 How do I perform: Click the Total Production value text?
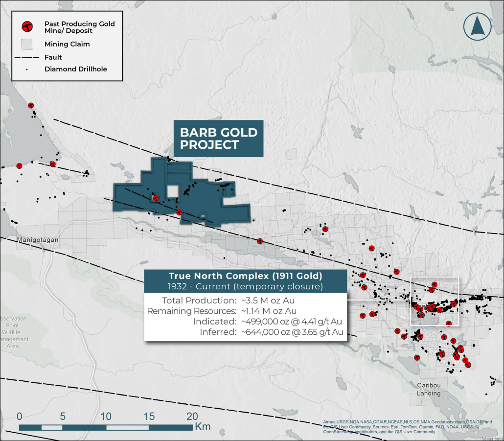pyautogui.click(x=268, y=300)
